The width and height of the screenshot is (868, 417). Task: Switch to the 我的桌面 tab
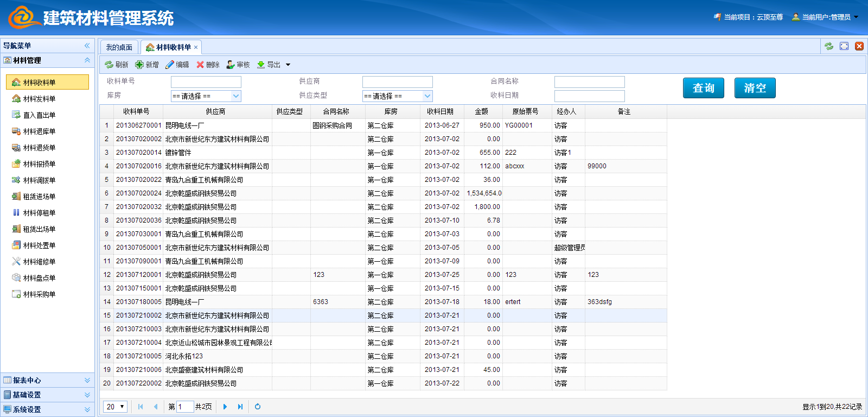click(x=119, y=47)
